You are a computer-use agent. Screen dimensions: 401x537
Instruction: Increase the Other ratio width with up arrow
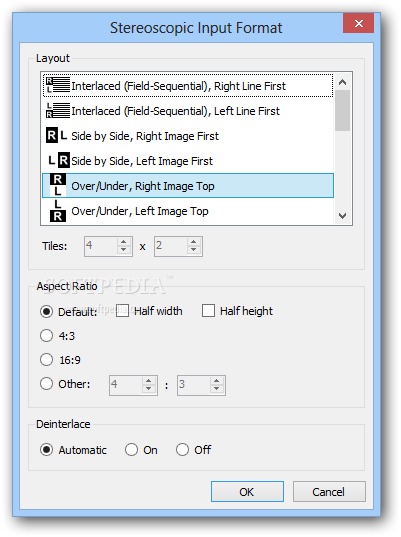tap(149, 380)
